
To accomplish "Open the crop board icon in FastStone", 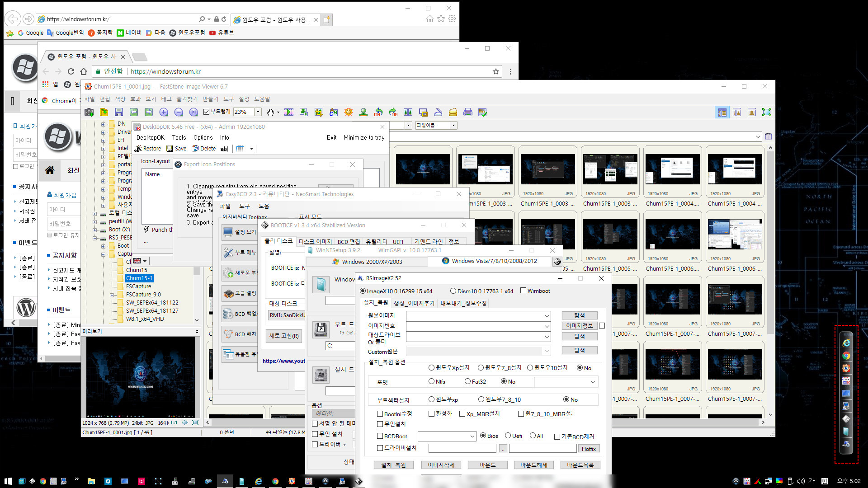I will [x=319, y=112].
